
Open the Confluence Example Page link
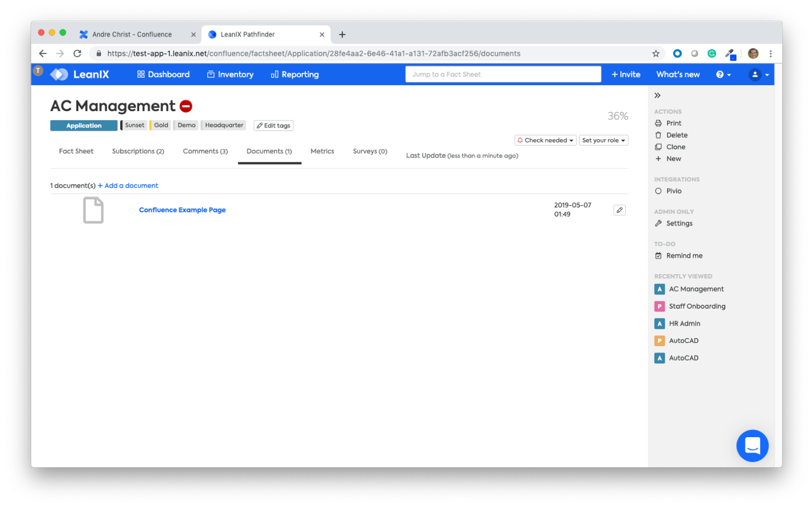pyautogui.click(x=182, y=210)
